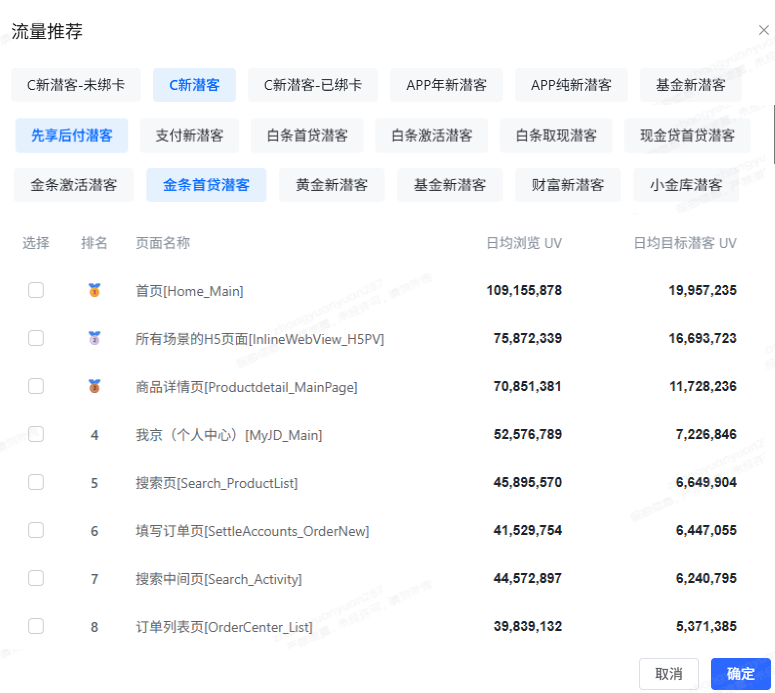Tick the 填写订单页 row checkbox
This screenshot has width=775, height=693.
[36, 530]
